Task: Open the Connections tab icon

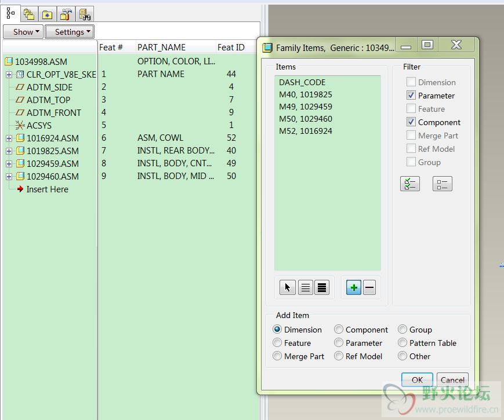Action: 85,14
